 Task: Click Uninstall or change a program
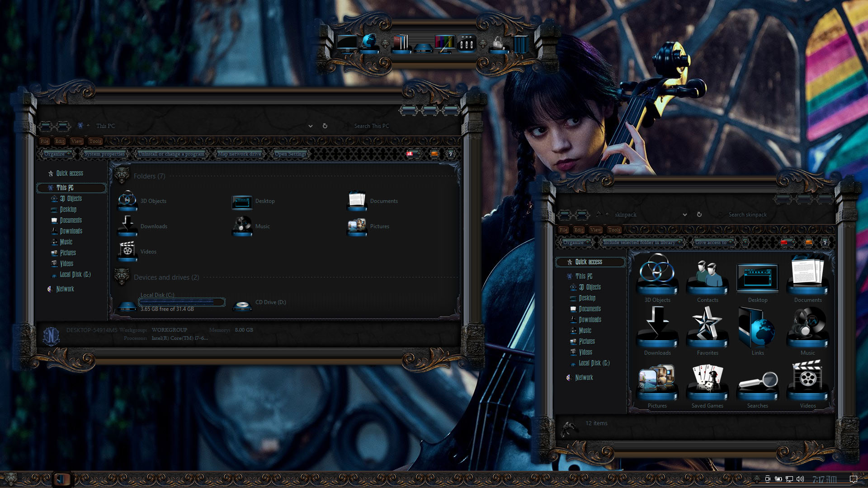[x=171, y=154]
